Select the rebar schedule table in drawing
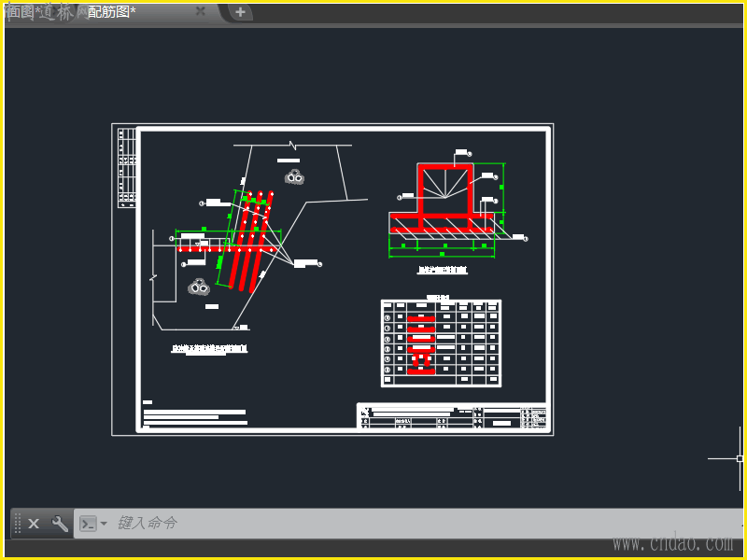 point(441,343)
